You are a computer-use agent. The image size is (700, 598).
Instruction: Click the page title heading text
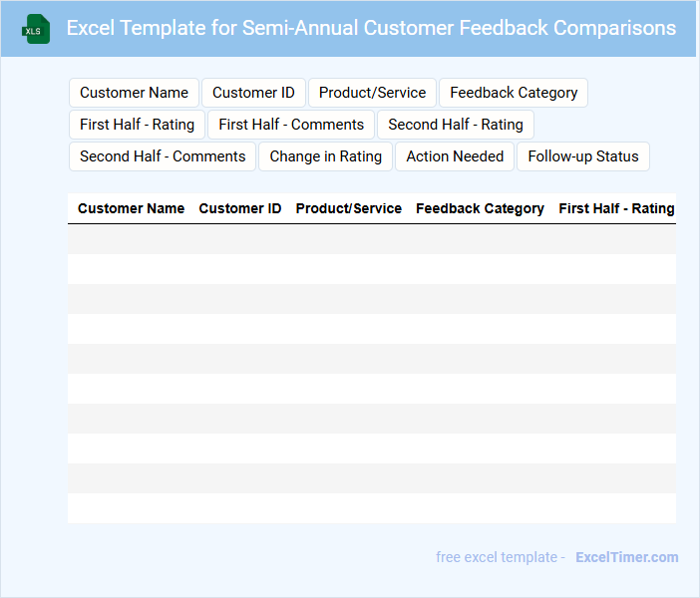tap(371, 28)
